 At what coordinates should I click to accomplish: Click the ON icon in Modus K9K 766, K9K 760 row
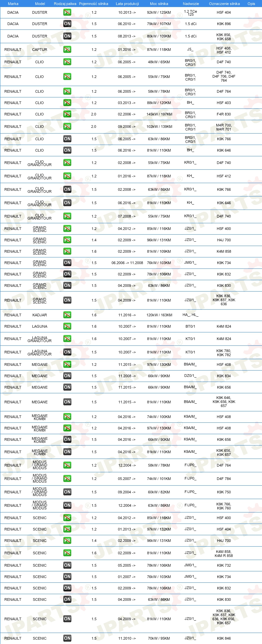coord(67,505)
